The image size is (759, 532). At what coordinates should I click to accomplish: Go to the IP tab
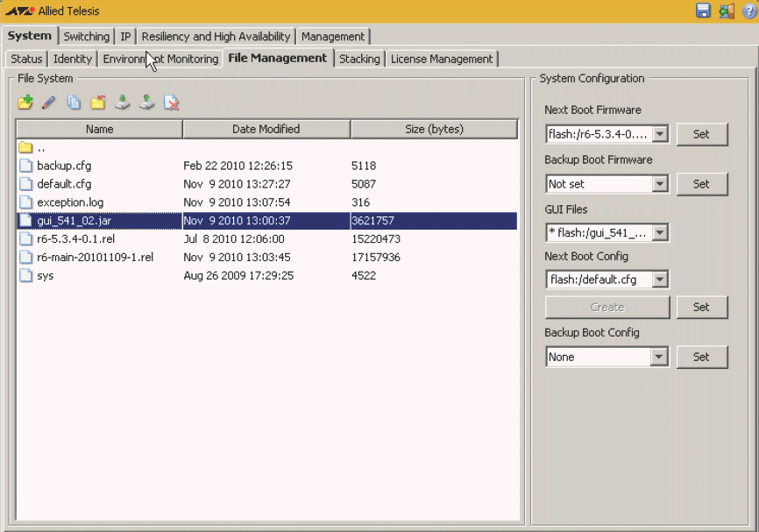click(125, 36)
